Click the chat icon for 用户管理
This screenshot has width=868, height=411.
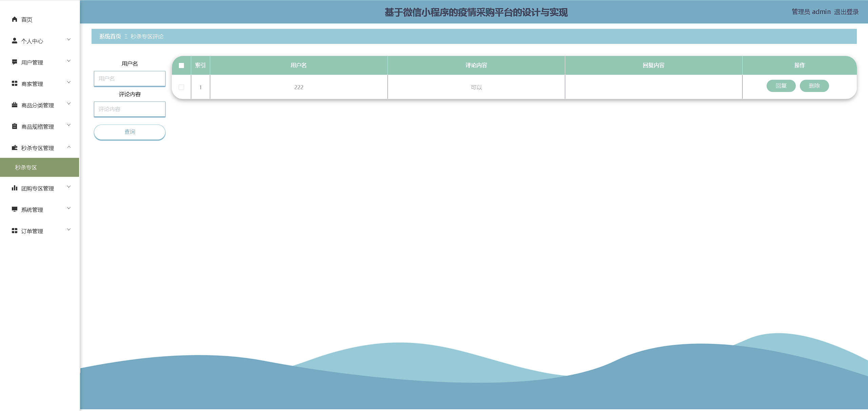pyautogui.click(x=15, y=62)
